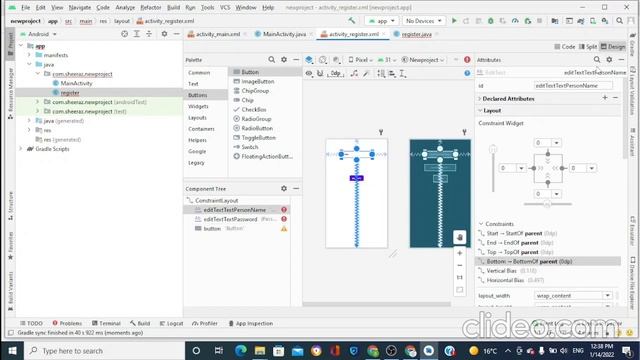Click the Make Project hammer icon
The width and height of the screenshot is (640, 360).
[351, 20]
